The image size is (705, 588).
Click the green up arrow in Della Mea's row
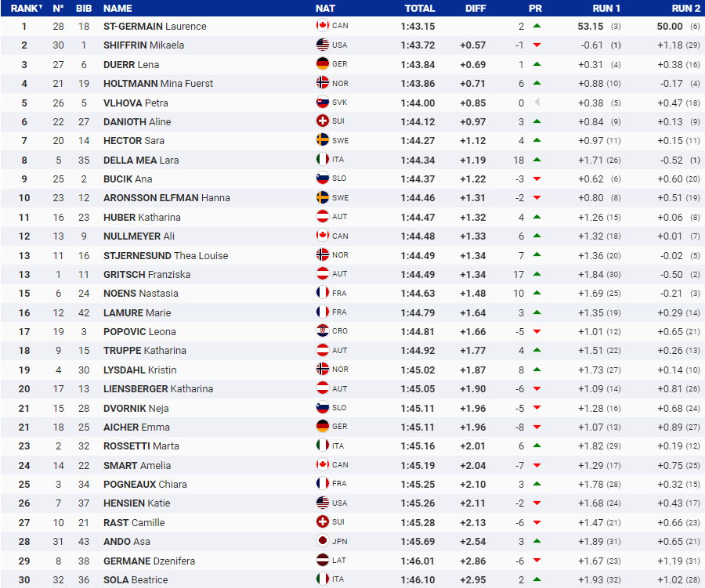tap(537, 160)
